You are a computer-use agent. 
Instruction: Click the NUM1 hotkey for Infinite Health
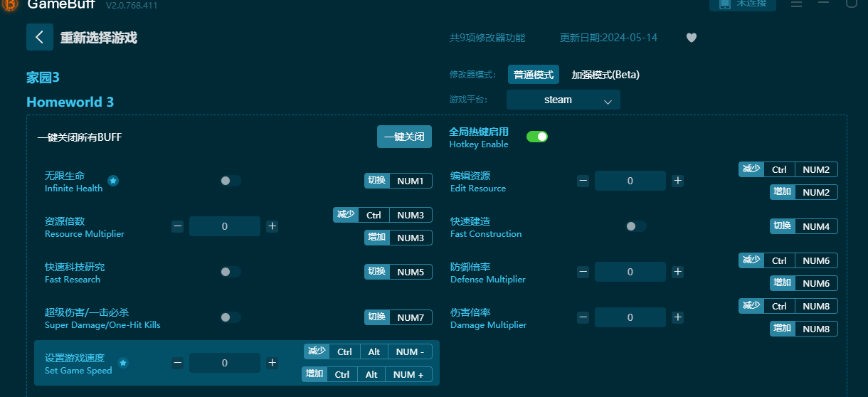coord(411,181)
